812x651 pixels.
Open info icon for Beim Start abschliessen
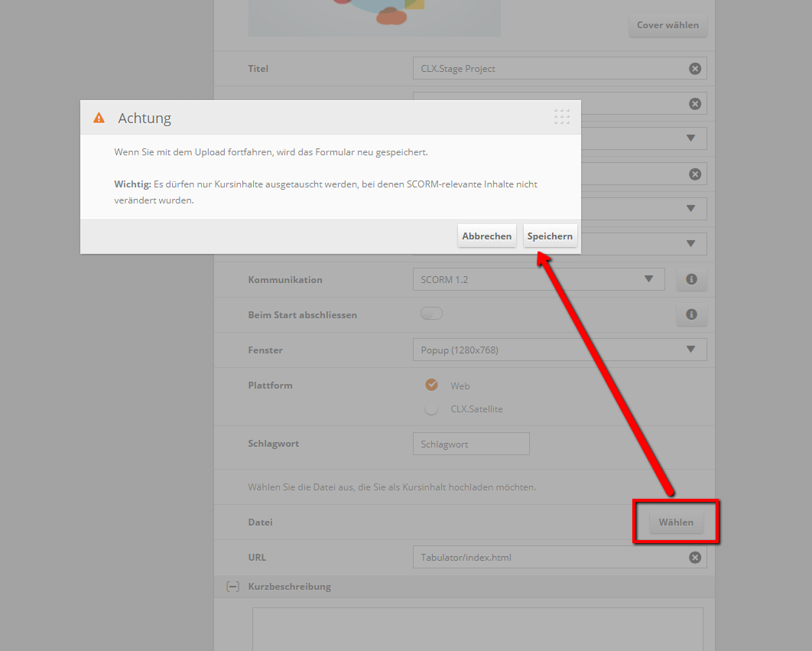pos(691,314)
